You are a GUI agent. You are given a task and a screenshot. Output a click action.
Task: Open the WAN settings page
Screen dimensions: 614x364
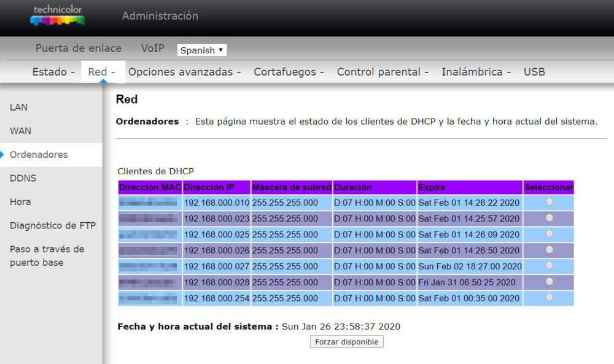click(x=20, y=131)
